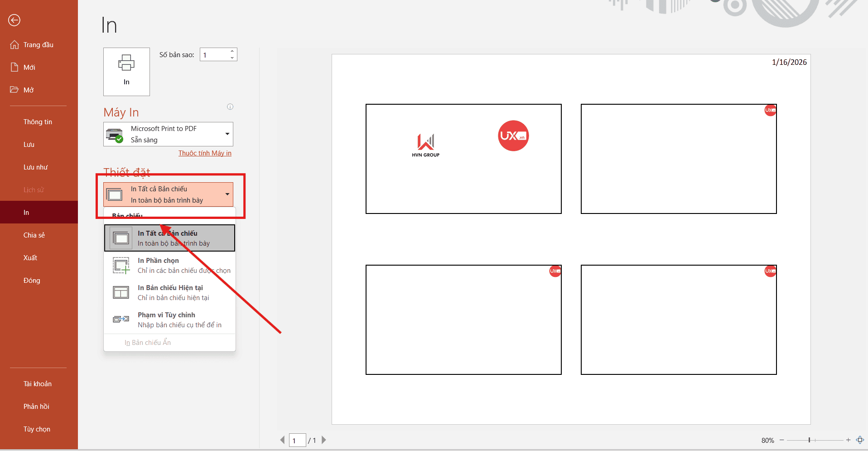Click the page number input field
Screen dimensions: 868x451
pos(297,441)
